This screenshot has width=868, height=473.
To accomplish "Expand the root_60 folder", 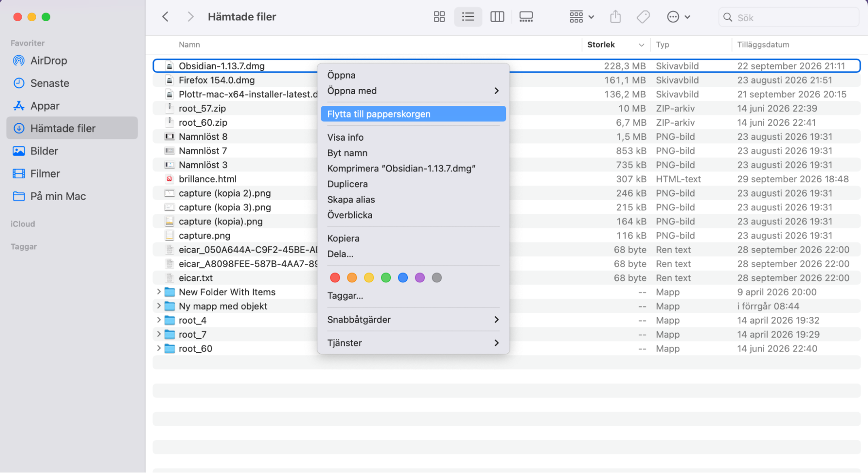I will tap(158, 348).
